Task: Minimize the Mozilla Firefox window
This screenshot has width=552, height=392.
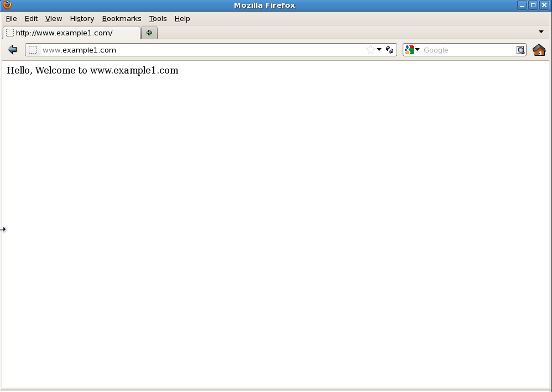Action: click(522, 5)
